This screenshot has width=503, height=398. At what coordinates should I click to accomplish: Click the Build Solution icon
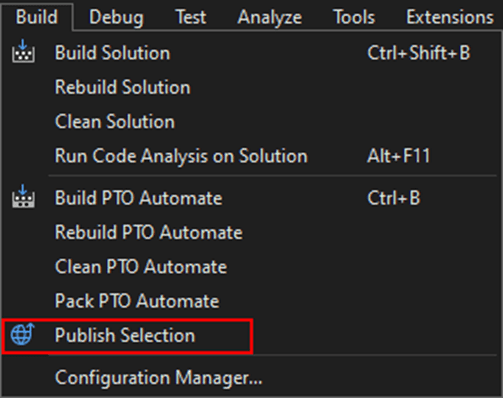(23, 51)
